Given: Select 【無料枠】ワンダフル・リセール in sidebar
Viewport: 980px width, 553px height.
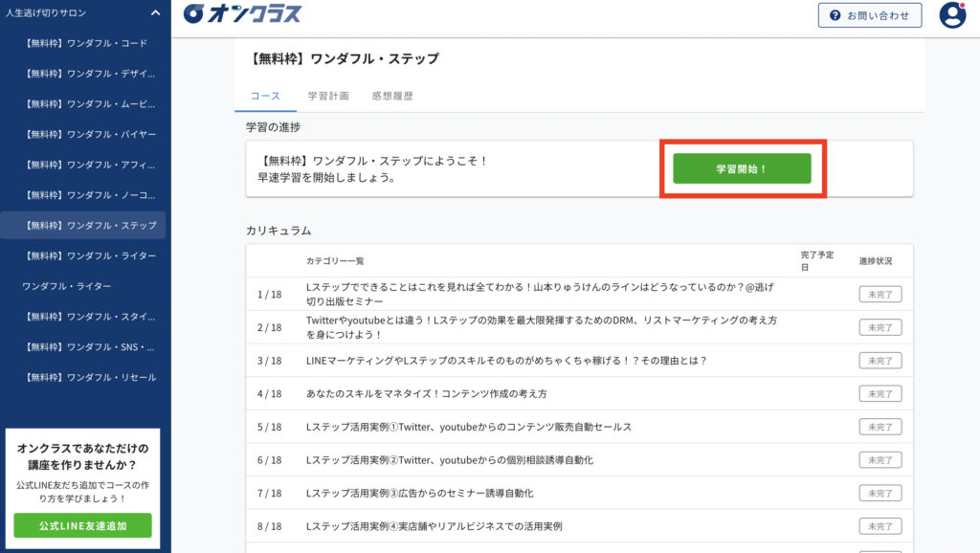Looking at the screenshot, I should pyautogui.click(x=91, y=377).
